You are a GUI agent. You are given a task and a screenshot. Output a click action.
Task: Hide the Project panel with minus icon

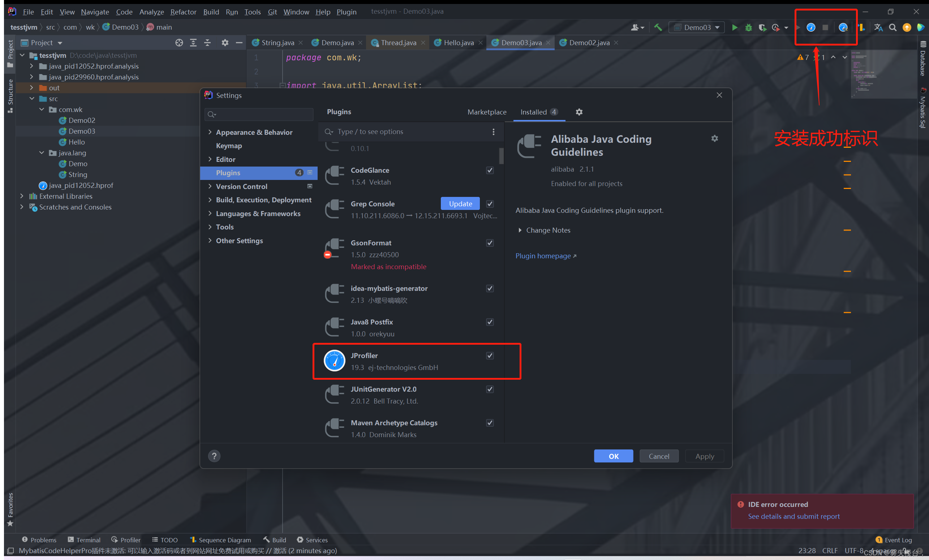point(239,43)
